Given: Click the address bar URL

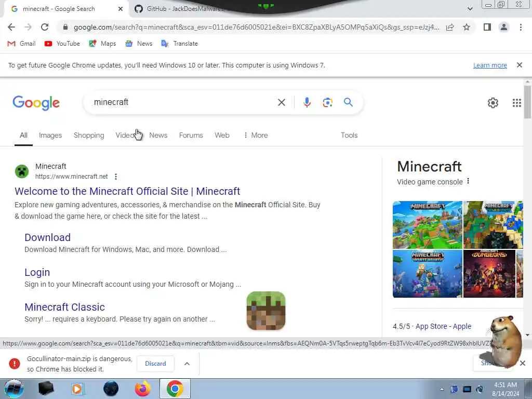Looking at the screenshot, I should pos(256,27).
